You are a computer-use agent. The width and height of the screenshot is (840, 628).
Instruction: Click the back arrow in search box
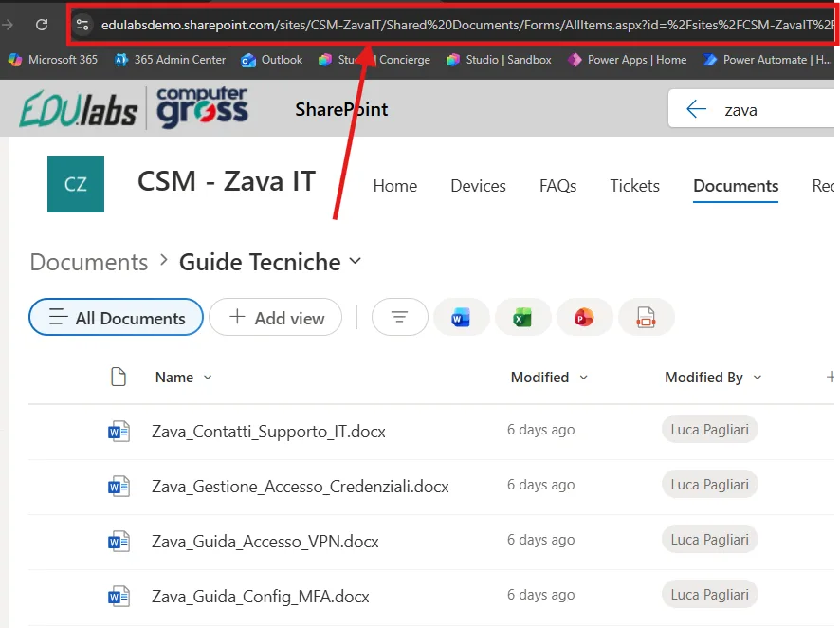coord(697,109)
